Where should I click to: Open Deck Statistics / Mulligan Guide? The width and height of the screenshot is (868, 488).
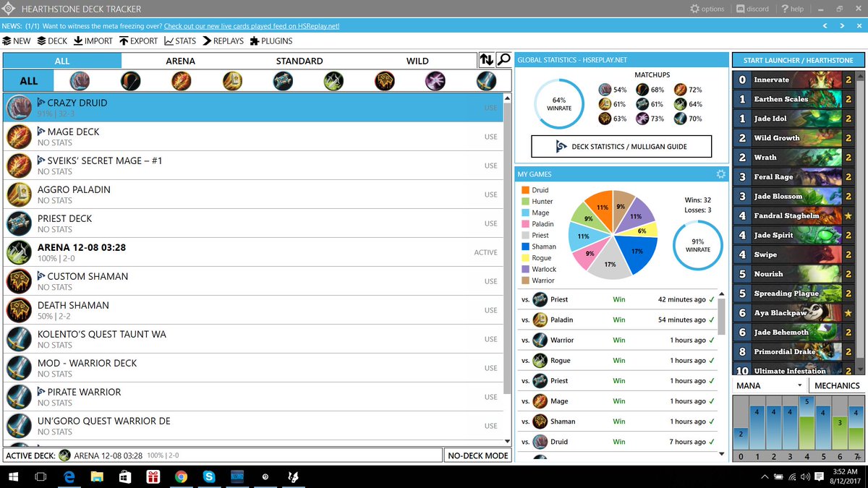click(621, 146)
